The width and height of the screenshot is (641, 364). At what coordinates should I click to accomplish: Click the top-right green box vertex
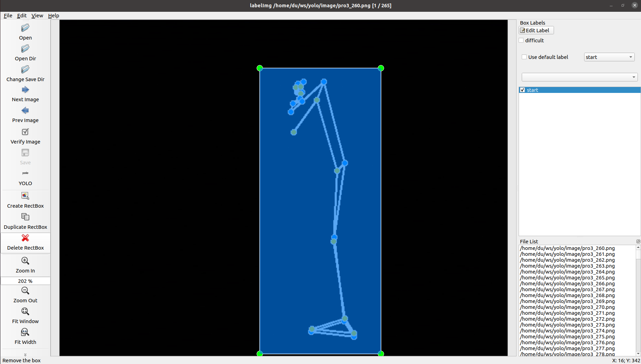point(381,68)
